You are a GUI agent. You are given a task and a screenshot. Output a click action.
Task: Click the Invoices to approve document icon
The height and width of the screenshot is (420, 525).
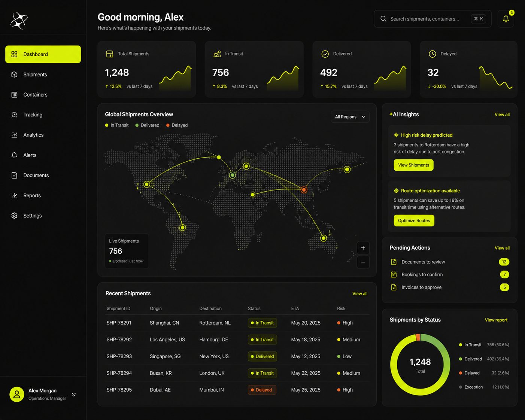(x=394, y=287)
